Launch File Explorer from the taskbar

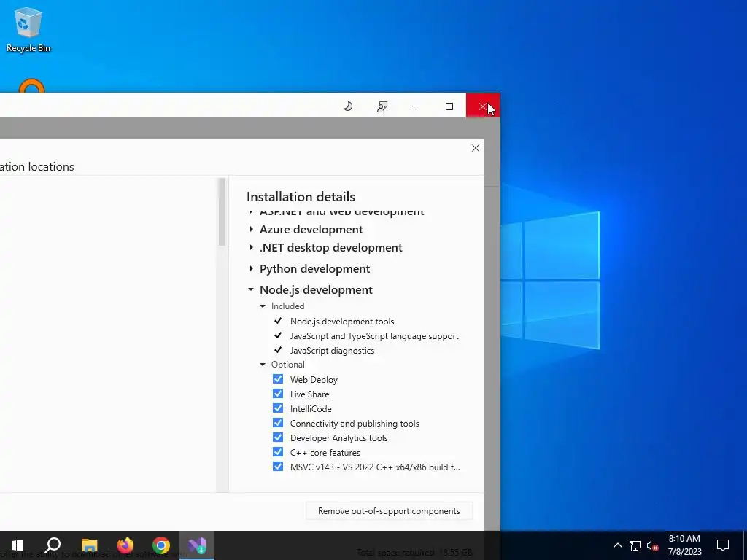(89, 545)
